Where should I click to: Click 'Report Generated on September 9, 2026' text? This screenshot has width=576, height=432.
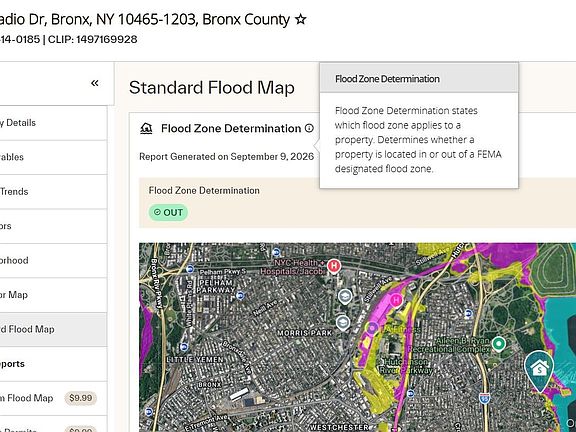[x=226, y=157]
